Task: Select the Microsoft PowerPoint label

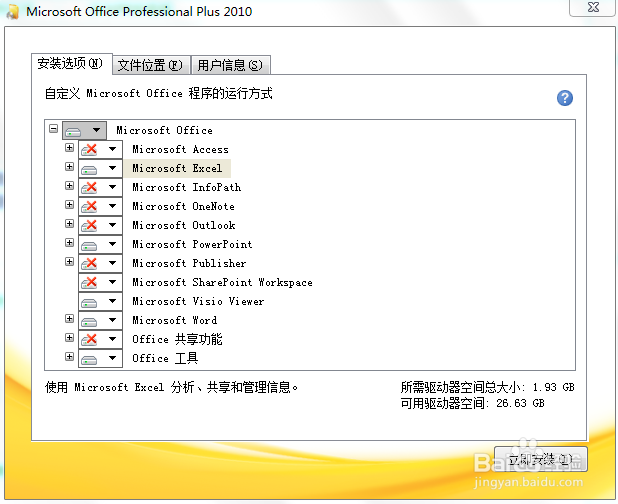Action: click(192, 244)
